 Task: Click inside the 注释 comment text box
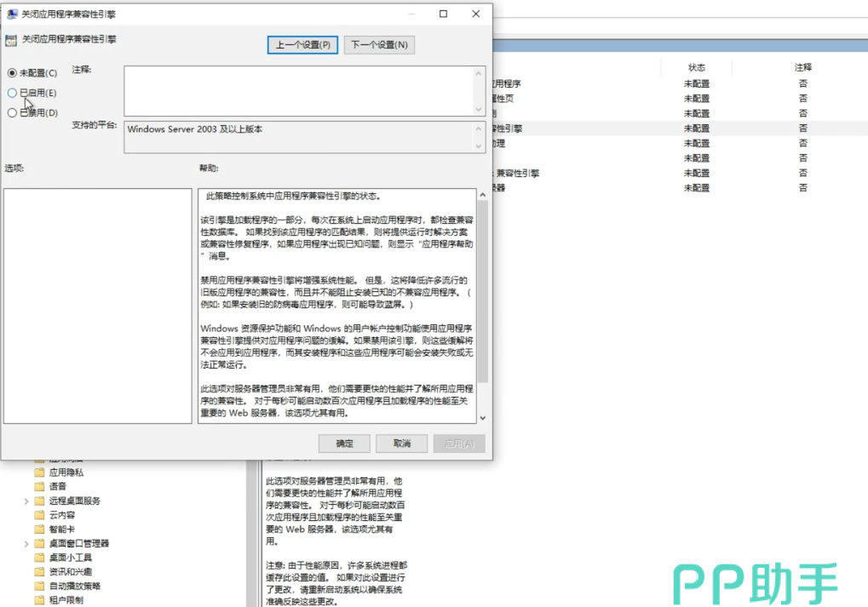pos(298,91)
